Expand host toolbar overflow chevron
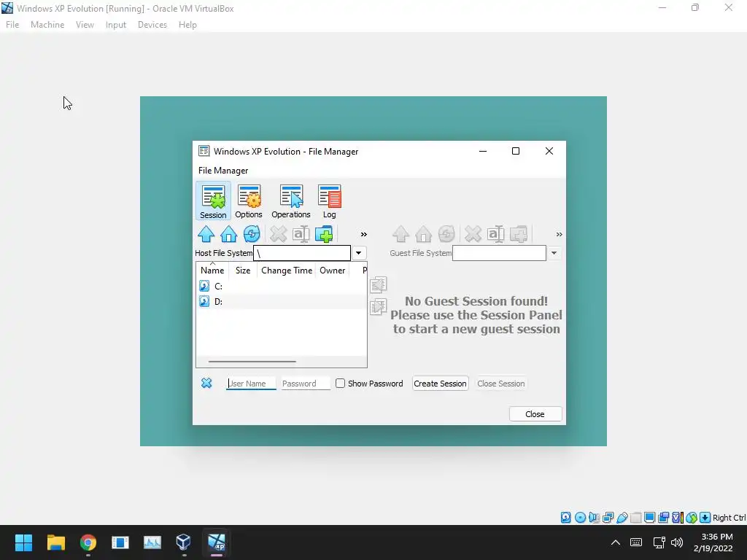747x560 pixels. 364,234
